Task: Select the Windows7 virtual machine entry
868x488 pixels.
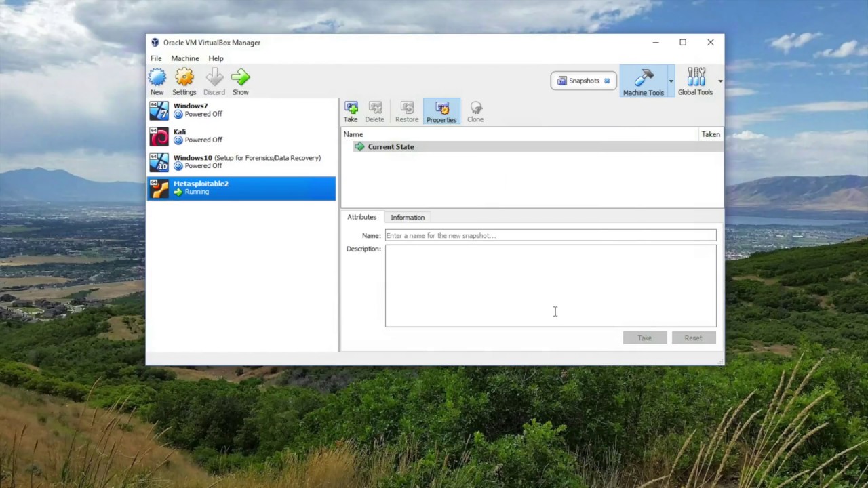Action: click(241, 110)
